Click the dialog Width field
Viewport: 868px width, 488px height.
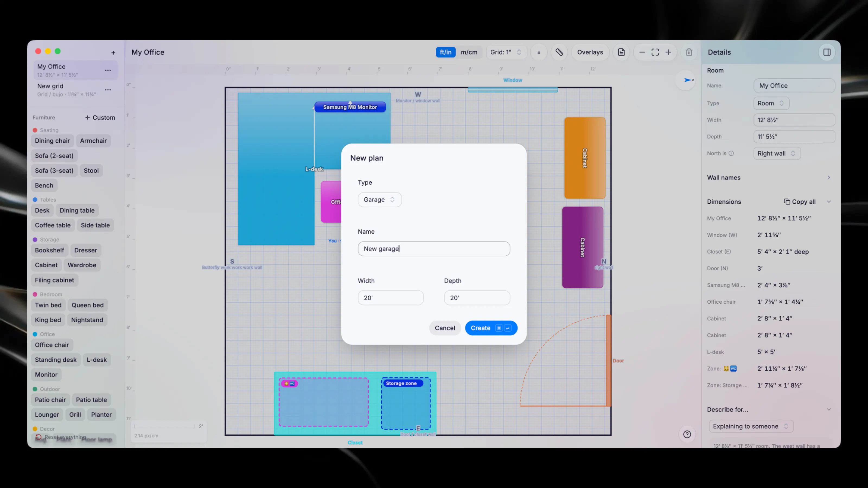tap(391, 298)
